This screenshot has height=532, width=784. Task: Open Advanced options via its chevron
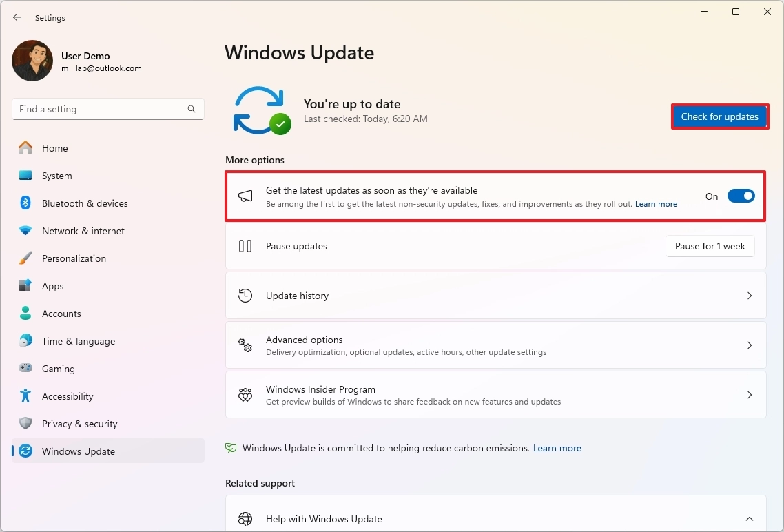tap(750, 345)
